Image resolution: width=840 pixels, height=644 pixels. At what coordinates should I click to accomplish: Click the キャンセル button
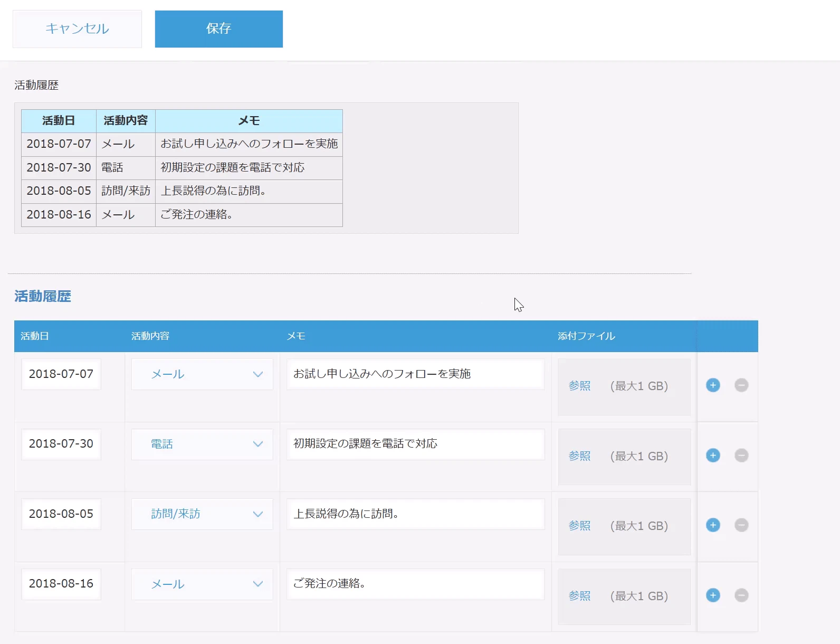point(77,29)
